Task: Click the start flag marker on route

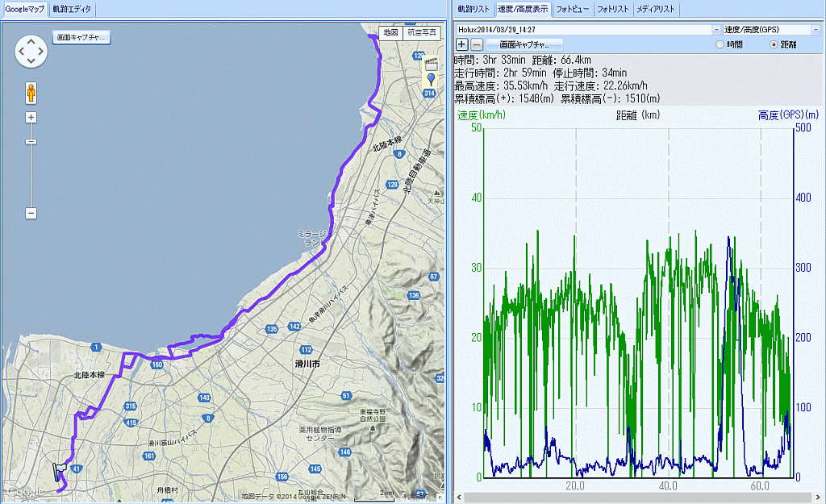Action: point(60,471)
